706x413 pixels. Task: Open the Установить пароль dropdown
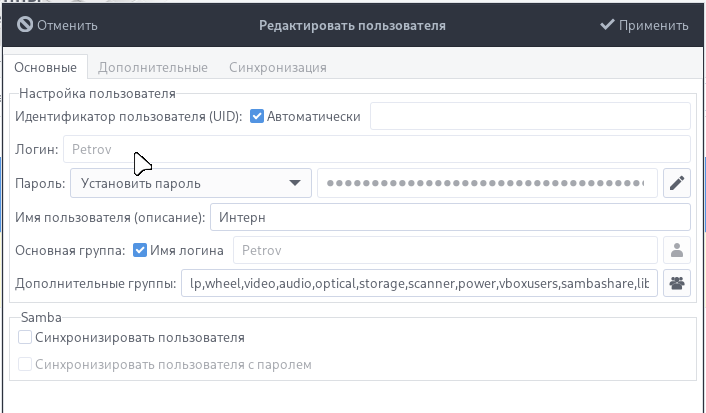(x=190, y=183)
